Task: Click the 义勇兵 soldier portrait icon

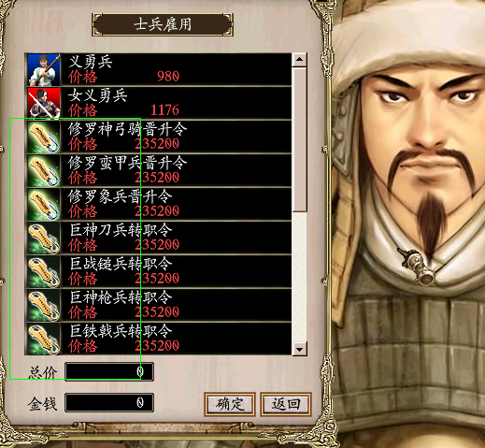Action: (x=44, y=69)
